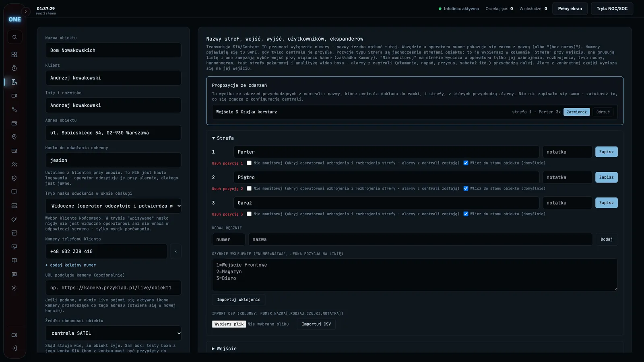Viewport: 644px width, 362px height.
Task: Open the plain monitor icon in sidebar
Action: click(x=14, y=192)
